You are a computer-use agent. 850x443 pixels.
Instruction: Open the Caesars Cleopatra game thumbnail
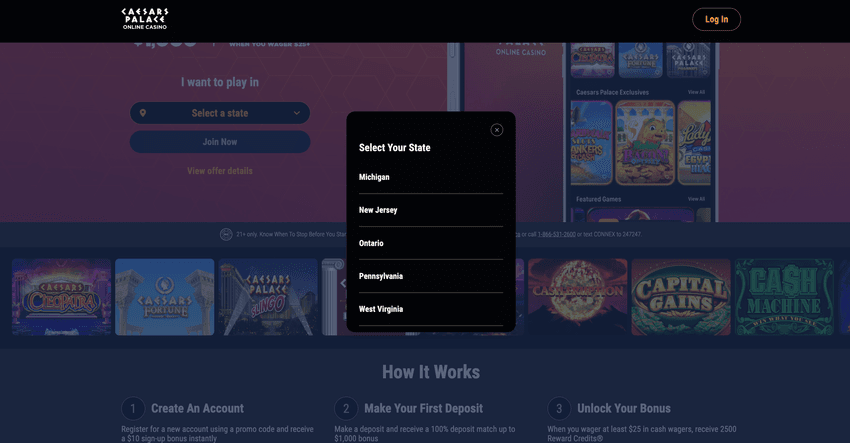(61, 297)
